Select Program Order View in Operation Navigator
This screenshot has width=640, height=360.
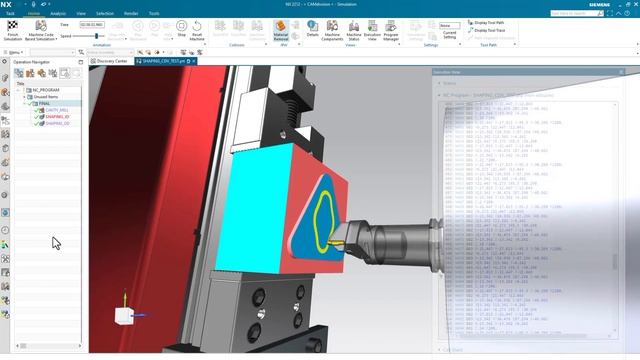pos(19,73)
